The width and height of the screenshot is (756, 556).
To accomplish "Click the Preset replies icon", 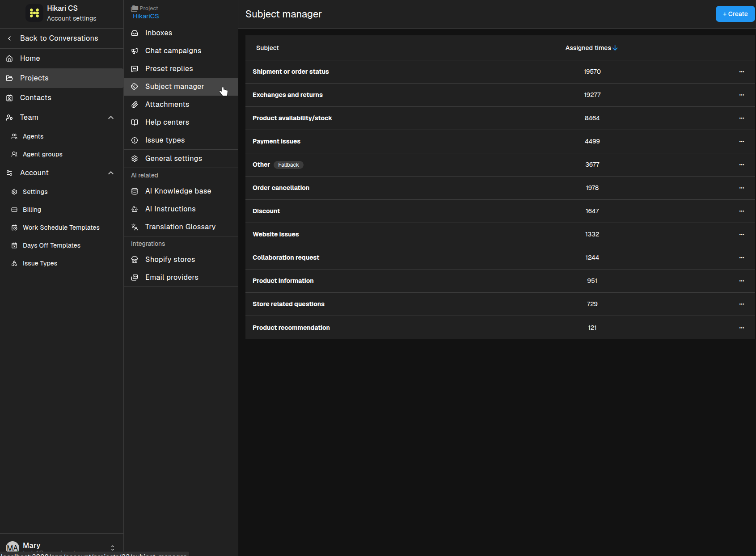I will coord(135,69).
